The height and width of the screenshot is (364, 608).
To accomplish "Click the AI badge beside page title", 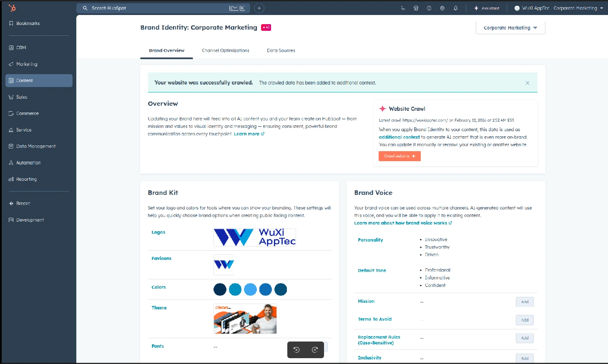I will pos(266,27).
